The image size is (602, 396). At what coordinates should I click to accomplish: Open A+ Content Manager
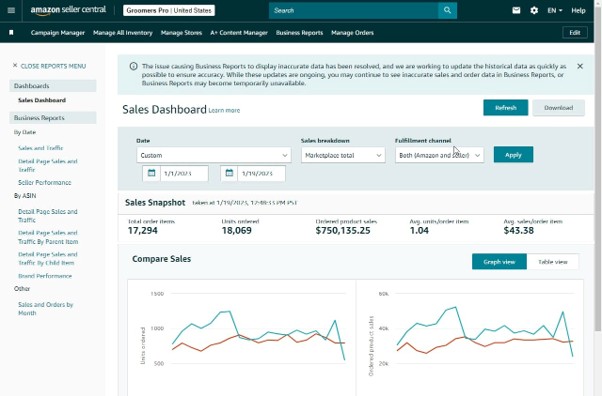[239, 33]
